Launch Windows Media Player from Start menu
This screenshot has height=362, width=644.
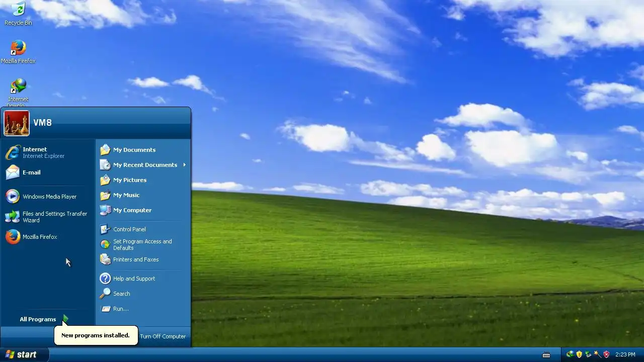48,197
